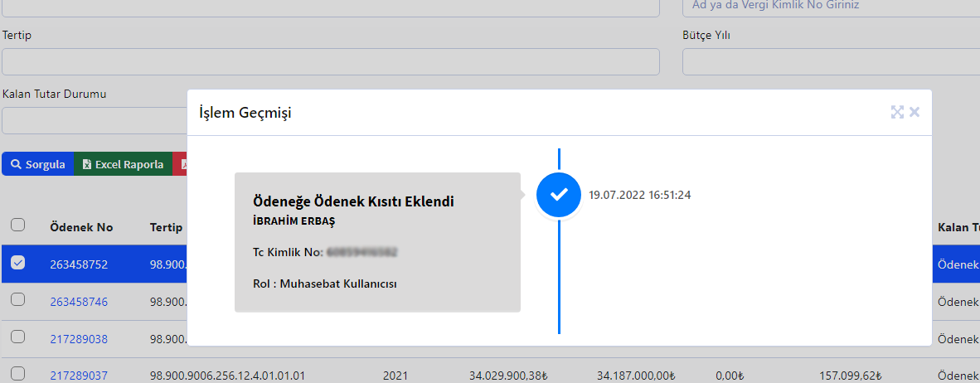
Task: Click the highlighted ödenek number 263458752
Action: pyautogui.click(x=79, y=264)
